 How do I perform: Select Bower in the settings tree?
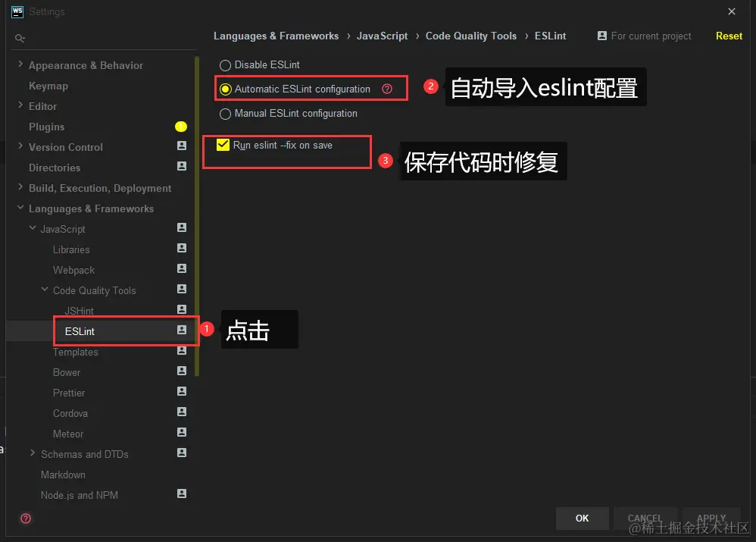pos(67,373)
